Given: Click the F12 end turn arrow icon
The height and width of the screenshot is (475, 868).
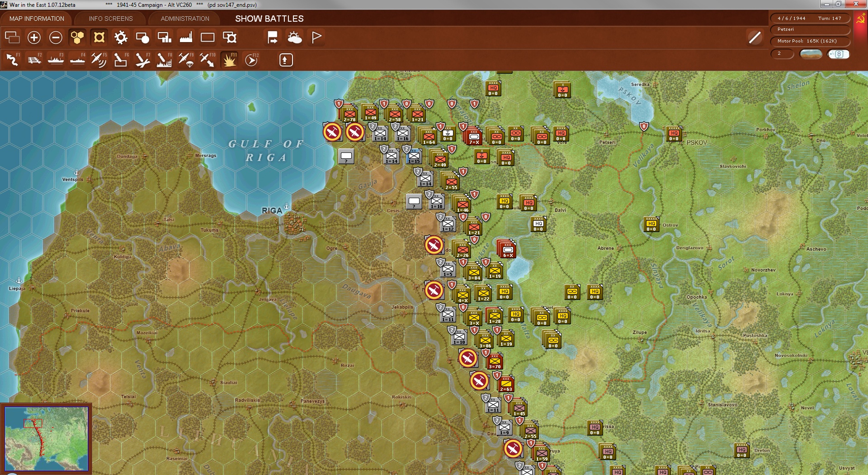Looking at the screenshot, I should click(251, 60).
